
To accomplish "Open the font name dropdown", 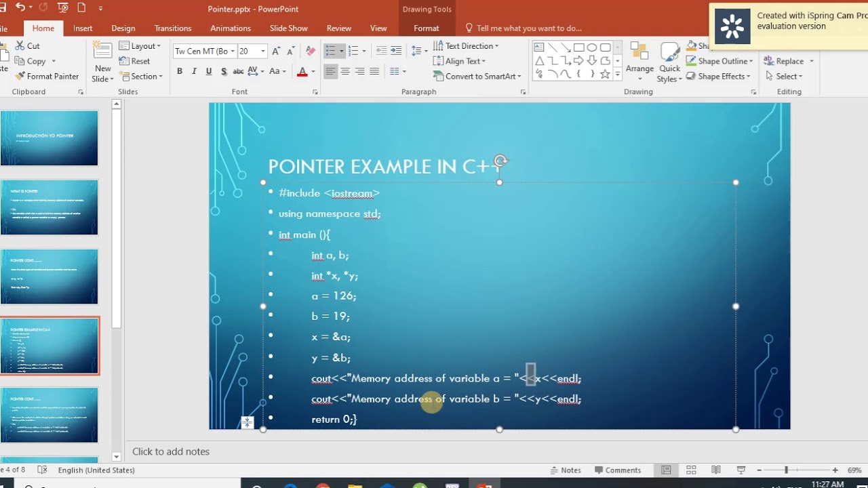I will pyautogui.click(x=233, y=52).
